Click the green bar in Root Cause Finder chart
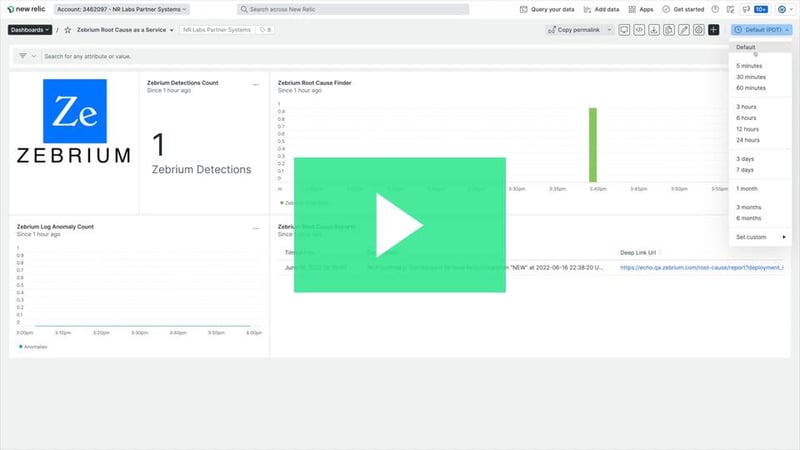The width and height of the screenshot is (800, 450). click(592, 145)
